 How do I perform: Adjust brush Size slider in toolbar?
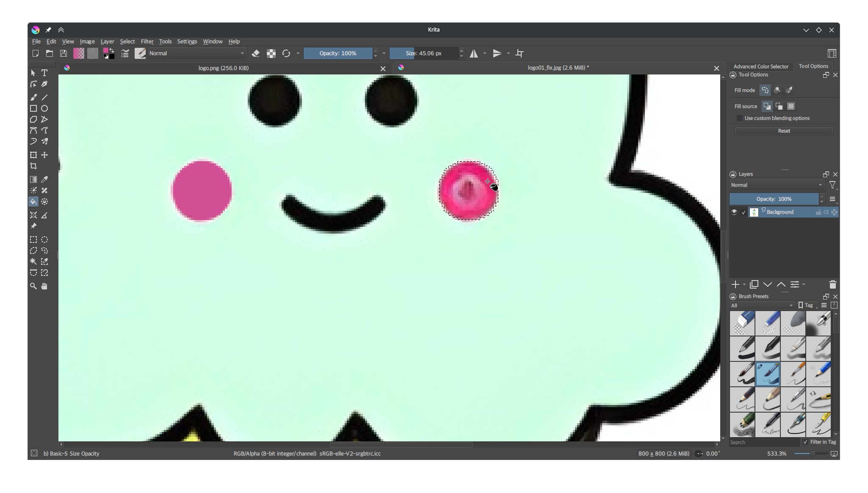click(423, 53)
